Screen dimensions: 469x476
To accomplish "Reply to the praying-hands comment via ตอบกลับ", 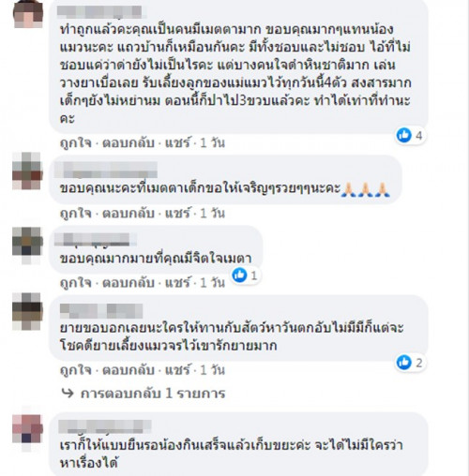I will [x=129, y=214].
